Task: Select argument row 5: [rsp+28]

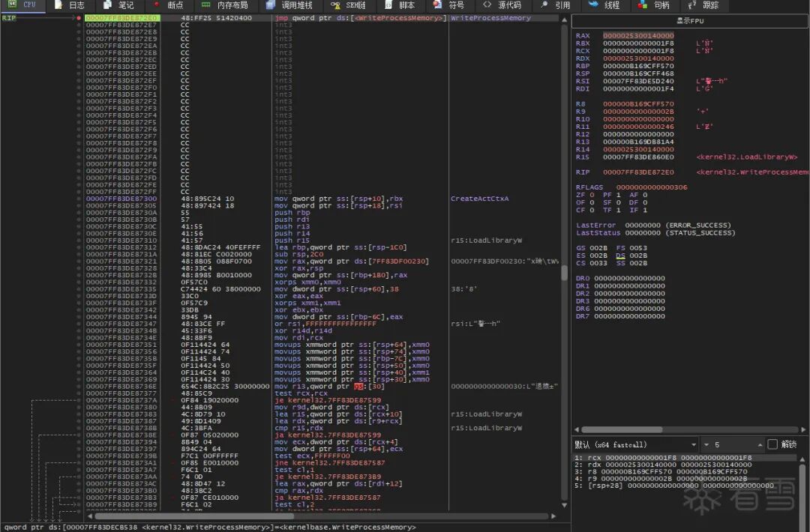Action: coord(685,486)
